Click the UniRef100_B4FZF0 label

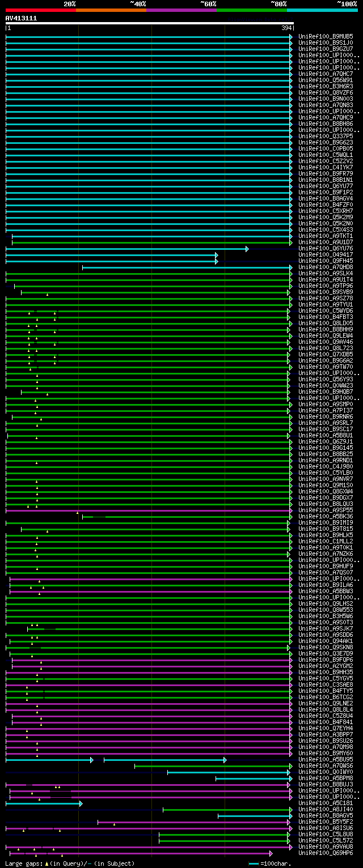click(326, 205)
